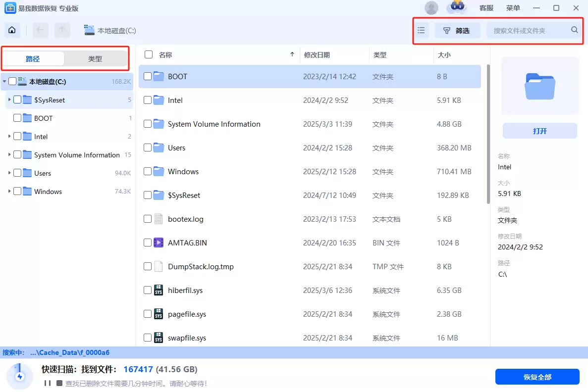
Task: Focus the 搜索文件或文件夹 search field
Action: [x=528, y=30]
